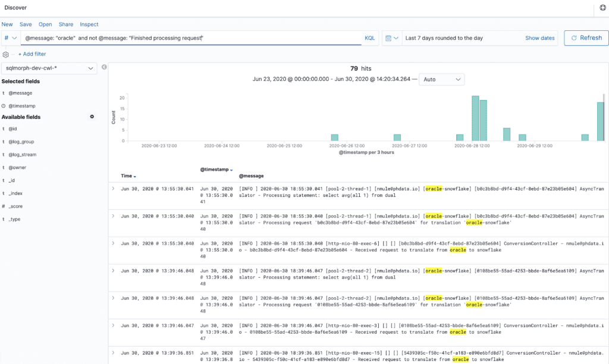The width and height of the screenshot is (609, 364).
Task: Click the clock icon beside @timestamp field
Action: coord(4,106)
